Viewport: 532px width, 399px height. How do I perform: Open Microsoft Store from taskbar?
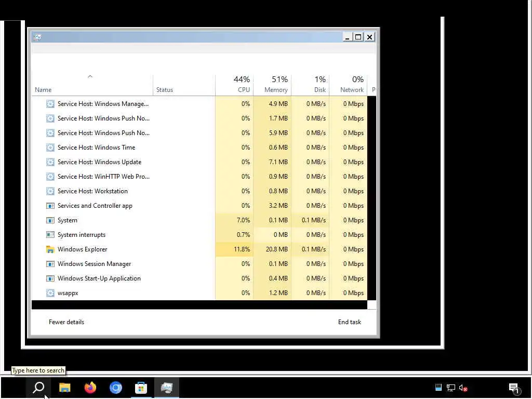click(x=141, y=388)
